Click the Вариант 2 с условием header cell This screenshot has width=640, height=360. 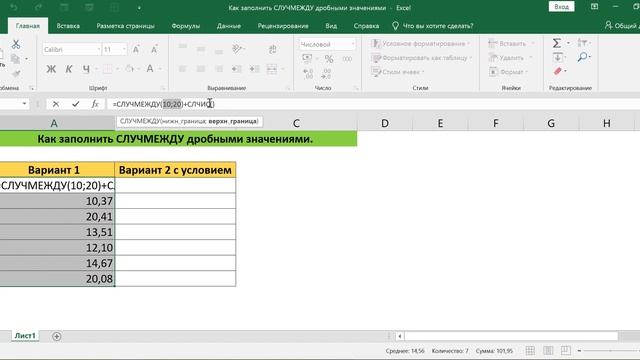point(176,170)
